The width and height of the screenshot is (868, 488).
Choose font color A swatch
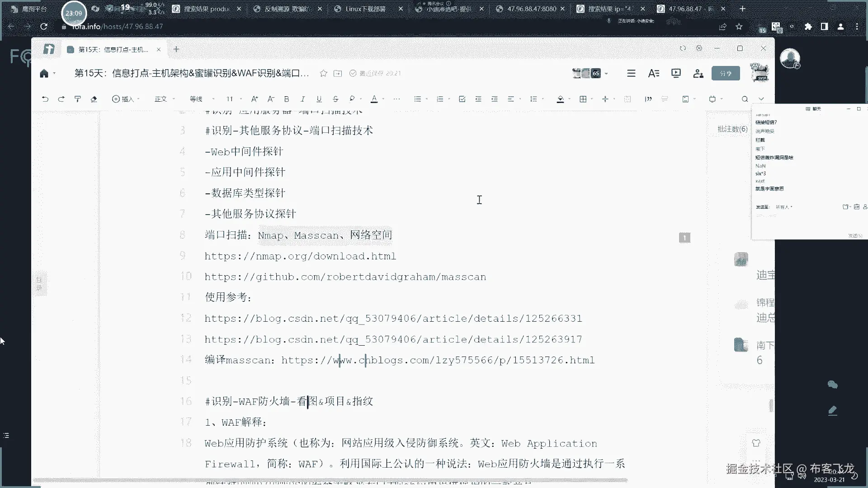tap(374, 99)
